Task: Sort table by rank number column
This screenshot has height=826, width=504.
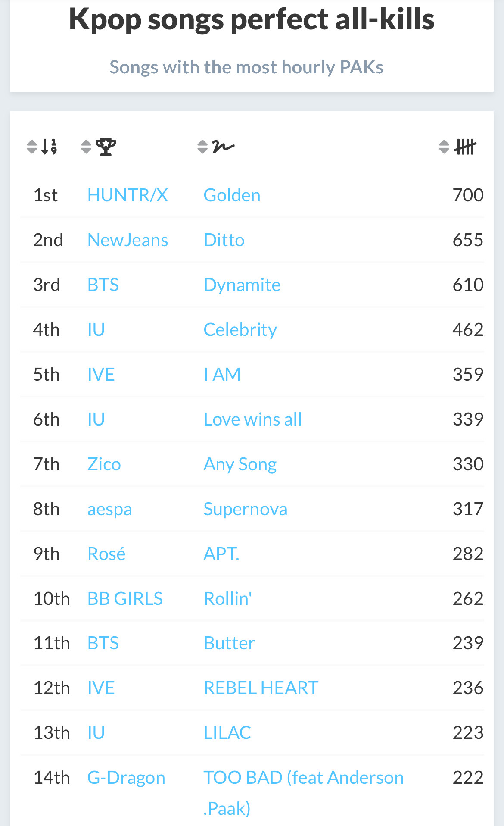Action: [42, 147]
